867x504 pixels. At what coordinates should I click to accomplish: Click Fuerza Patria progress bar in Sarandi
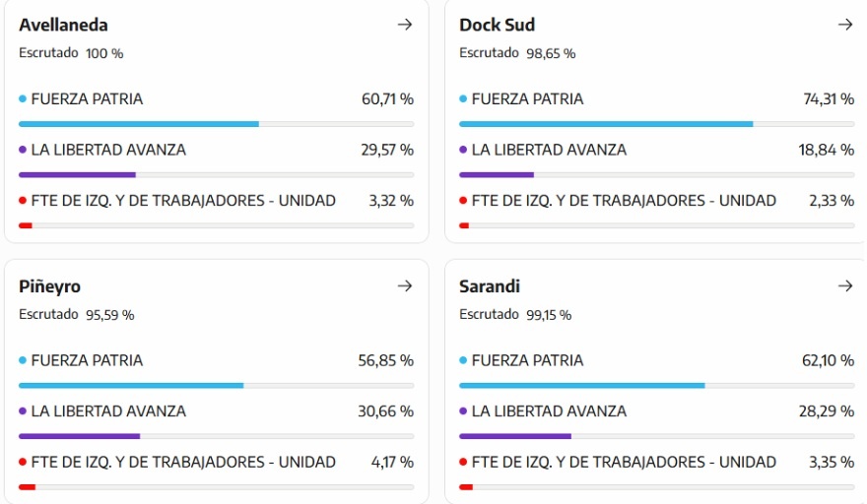point(581,386)
